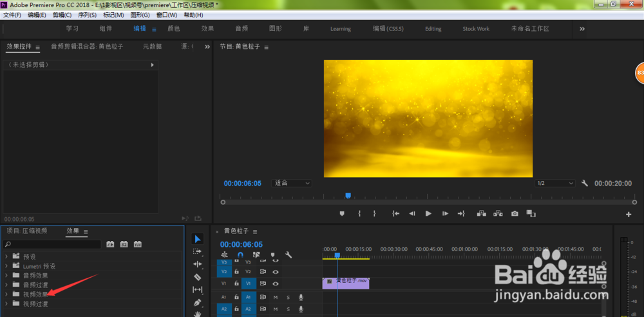This screenshot has height=317, width=644.
Task: Add marker in the timeline panel
Action: coord(272,255)
